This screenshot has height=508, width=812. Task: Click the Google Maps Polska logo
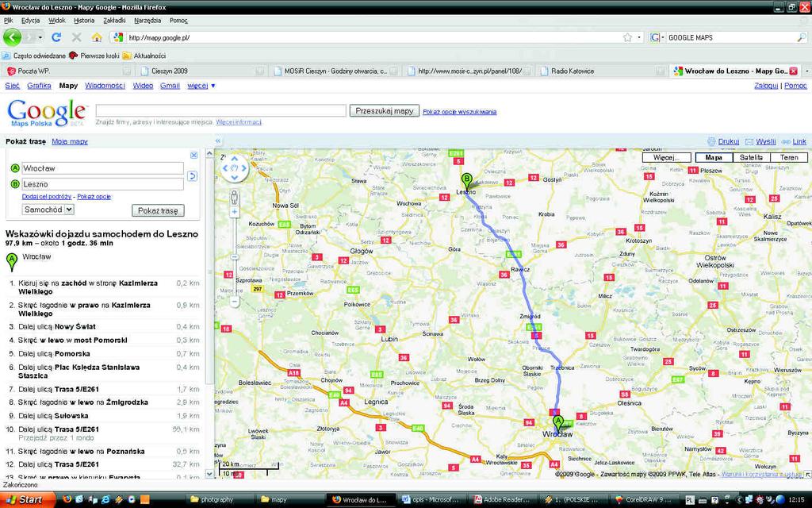[47, 113]
